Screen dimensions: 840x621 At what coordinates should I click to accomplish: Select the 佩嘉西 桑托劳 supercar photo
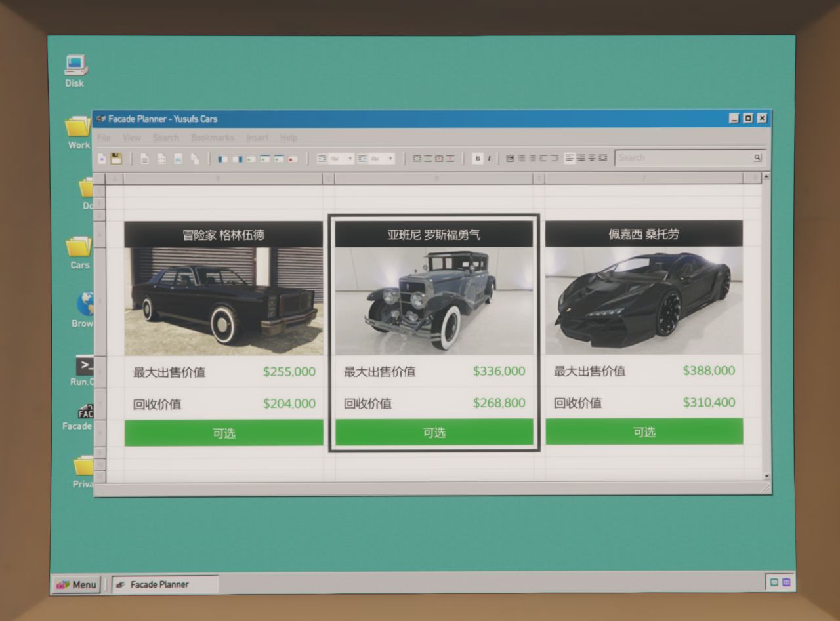pyautogui.click(x=644, y=300)
